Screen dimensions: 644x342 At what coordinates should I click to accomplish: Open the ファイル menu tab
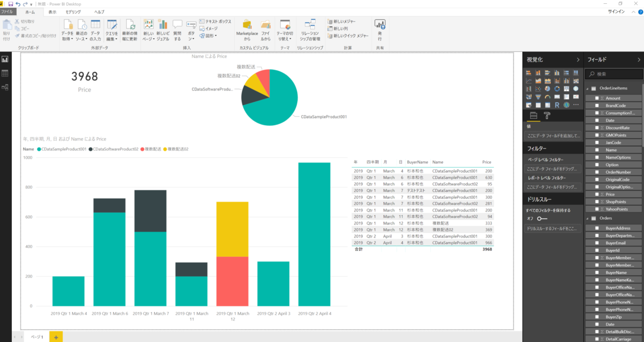point(9,12)
